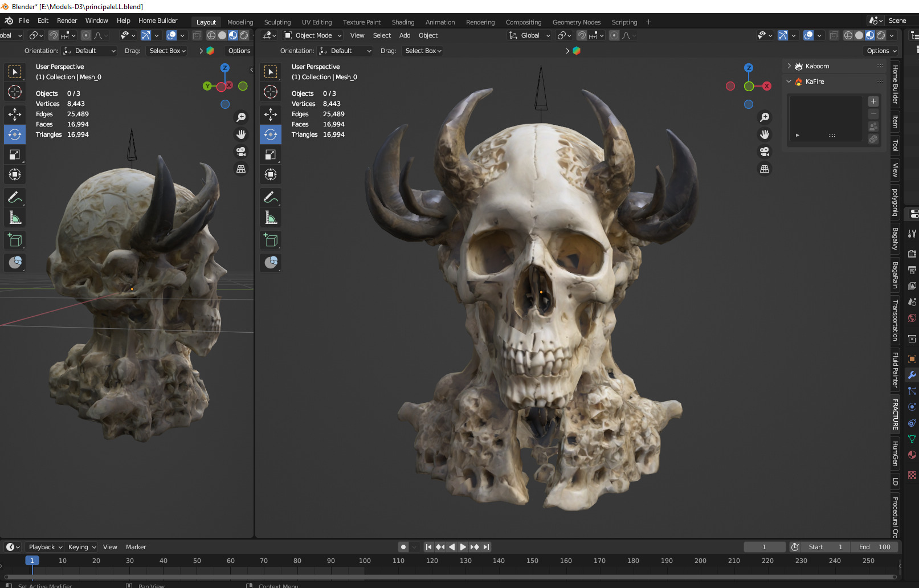
Task: Expand the Kaboom panel
Action: (789, 66)
